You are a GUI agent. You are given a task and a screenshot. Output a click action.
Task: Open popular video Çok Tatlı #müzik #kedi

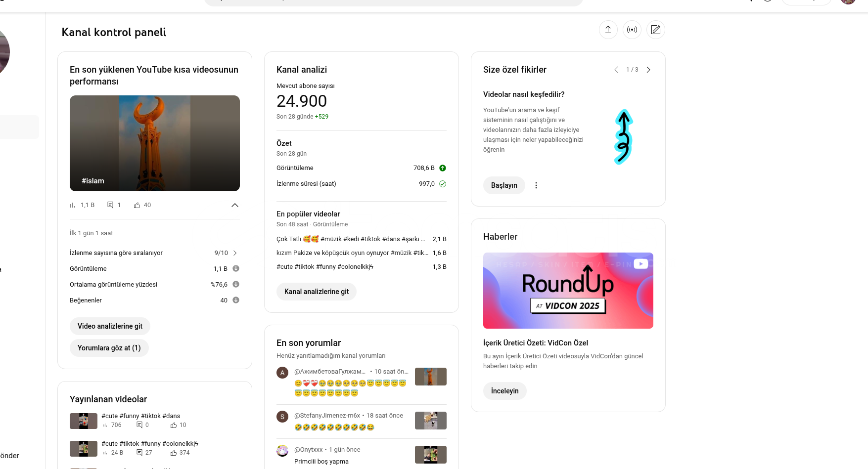coord(351,239)
